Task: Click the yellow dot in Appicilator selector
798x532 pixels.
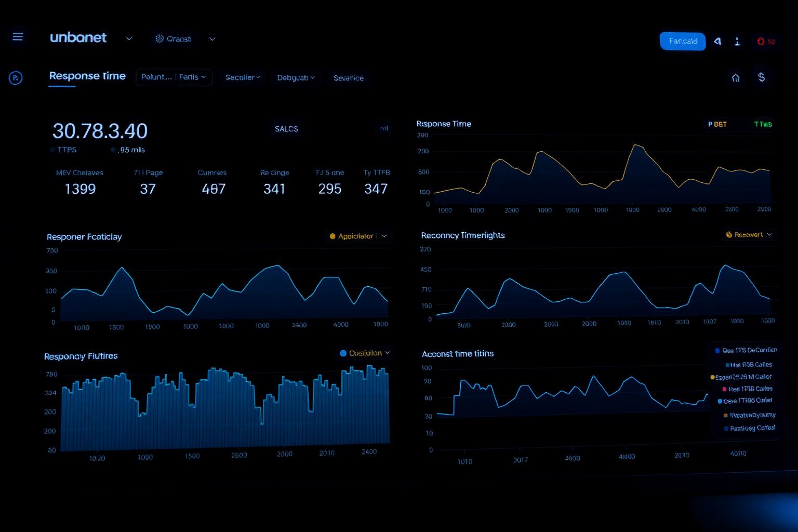Action: [332, 236]
